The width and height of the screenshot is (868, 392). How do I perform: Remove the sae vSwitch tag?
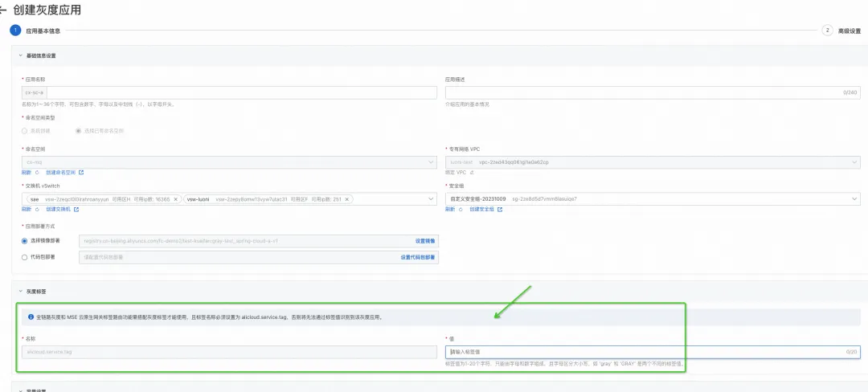175,199
